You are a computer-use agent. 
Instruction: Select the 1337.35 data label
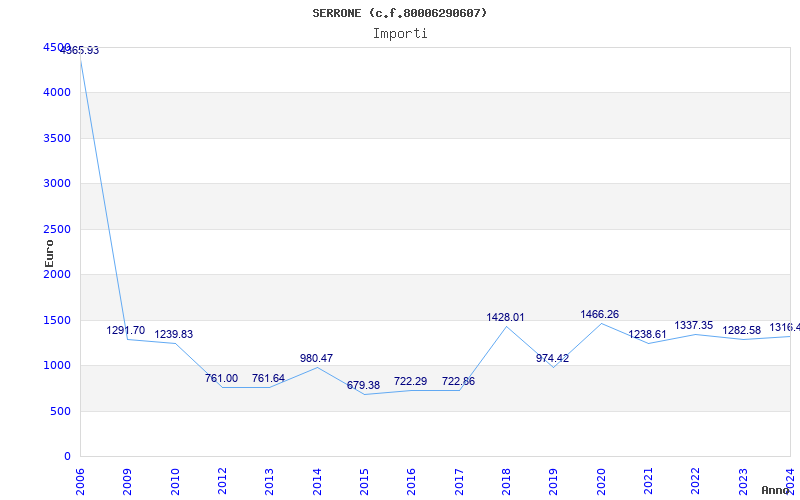point(693,325)
